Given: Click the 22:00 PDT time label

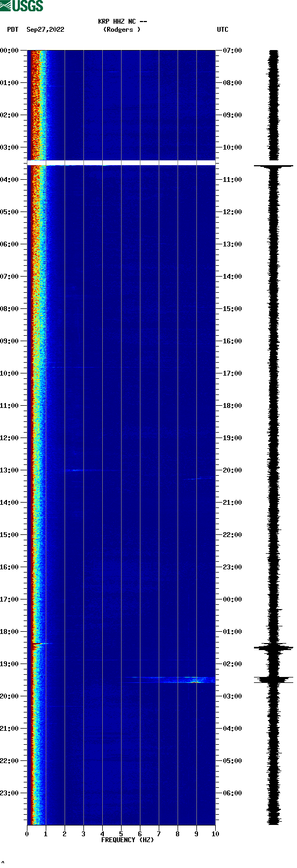Looking at the screenshot, I should click(9, 761).
